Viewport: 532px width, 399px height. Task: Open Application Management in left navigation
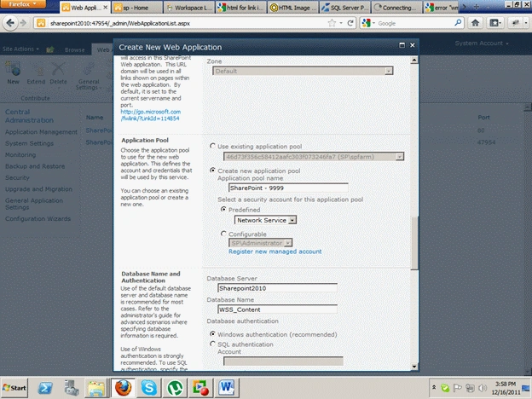pyautogui.click(x=41, y=132)
